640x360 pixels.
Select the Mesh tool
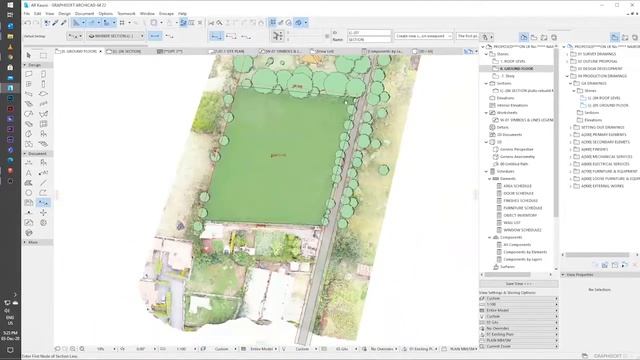[43, 144]
